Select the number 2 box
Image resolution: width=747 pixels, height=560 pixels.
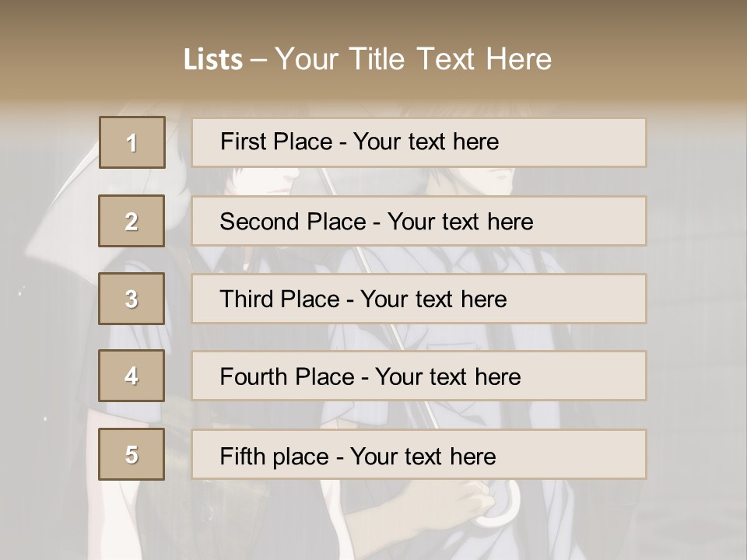pos(132,221)
